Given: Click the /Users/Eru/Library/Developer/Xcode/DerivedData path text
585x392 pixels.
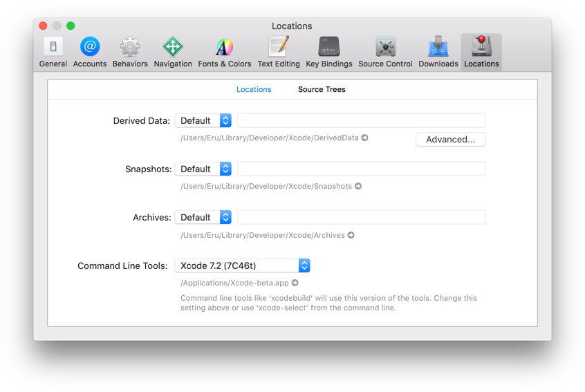Looking at the screenshot, I should [x=270, y=138].
